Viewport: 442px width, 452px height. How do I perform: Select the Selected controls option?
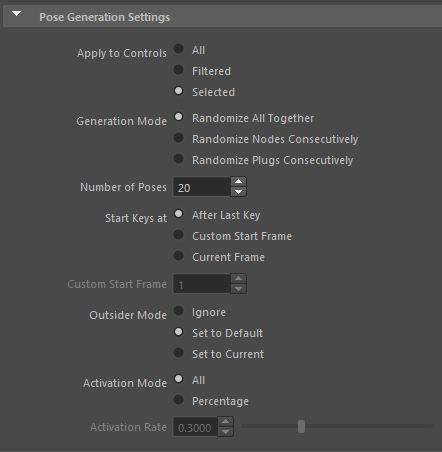[x=179, y=91]
